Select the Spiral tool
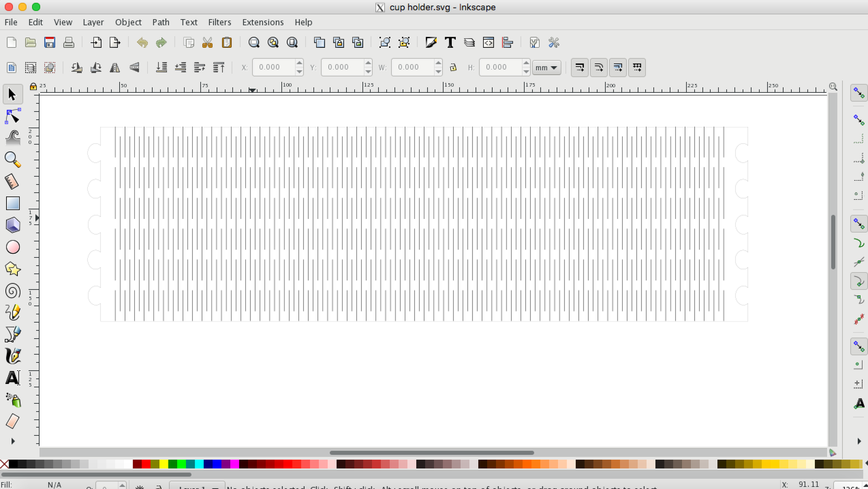Image resolution: width=868 pixels, height=489 pixels. (12, 291)
